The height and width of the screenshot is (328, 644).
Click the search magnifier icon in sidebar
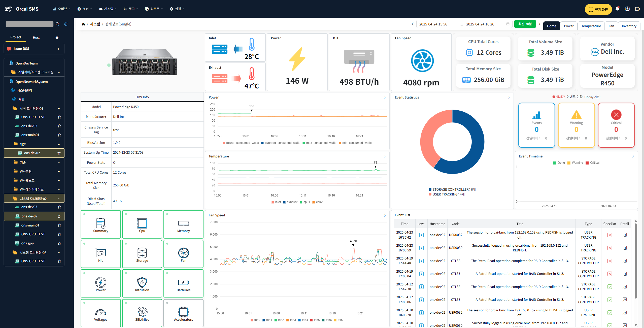(57, 24)
